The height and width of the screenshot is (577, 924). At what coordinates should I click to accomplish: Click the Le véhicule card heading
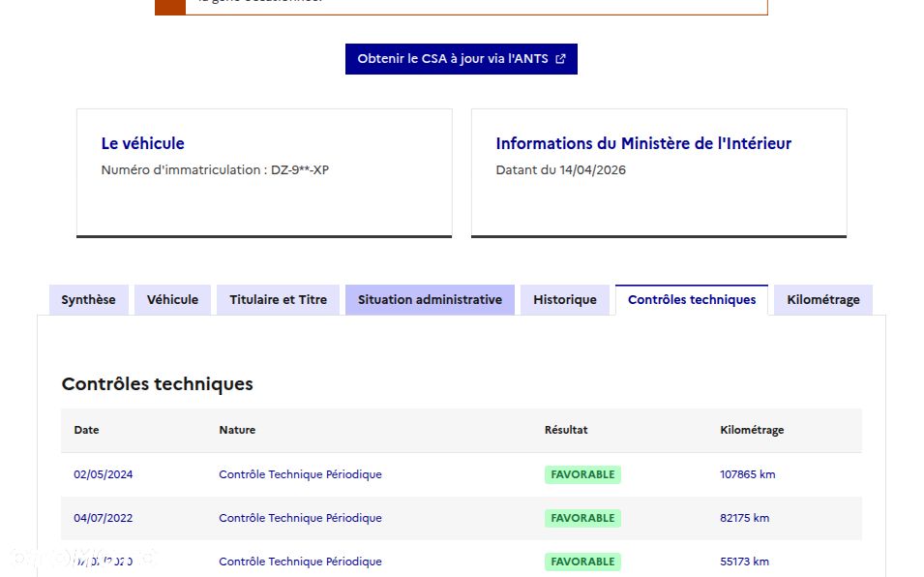[x=143, y=143]
